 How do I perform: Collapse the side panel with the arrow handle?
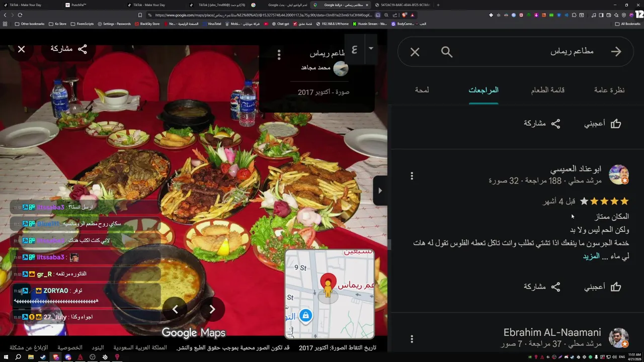tap(380, 191)
